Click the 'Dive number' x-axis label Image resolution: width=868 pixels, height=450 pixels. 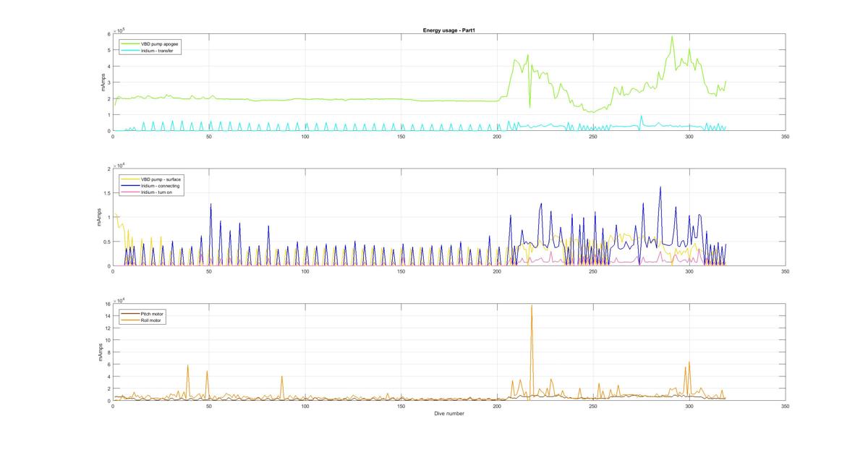click(x=449, y=414)
